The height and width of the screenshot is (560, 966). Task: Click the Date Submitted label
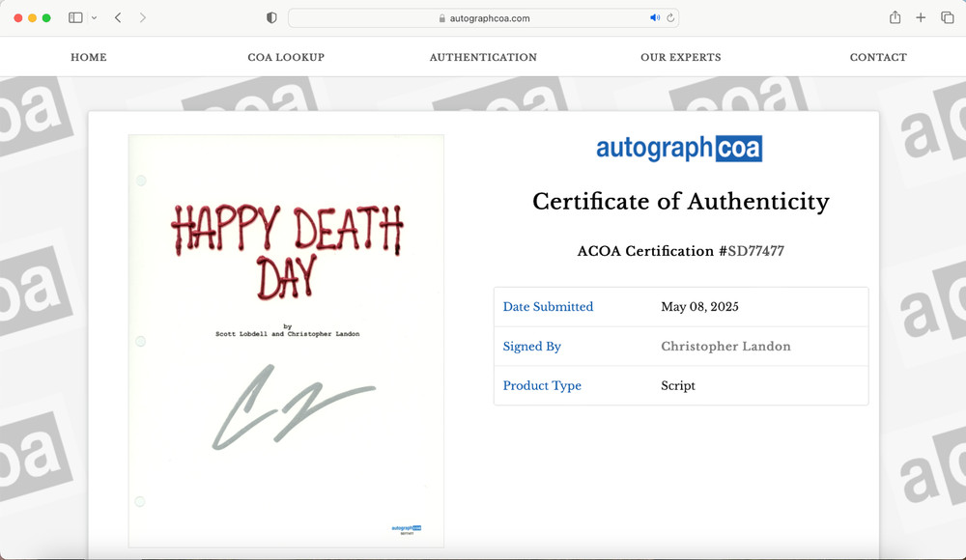pos(548,307)
